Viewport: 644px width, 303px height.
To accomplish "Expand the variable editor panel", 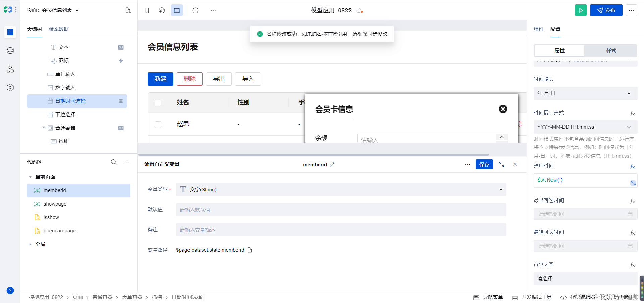I will tap(501, 164).
